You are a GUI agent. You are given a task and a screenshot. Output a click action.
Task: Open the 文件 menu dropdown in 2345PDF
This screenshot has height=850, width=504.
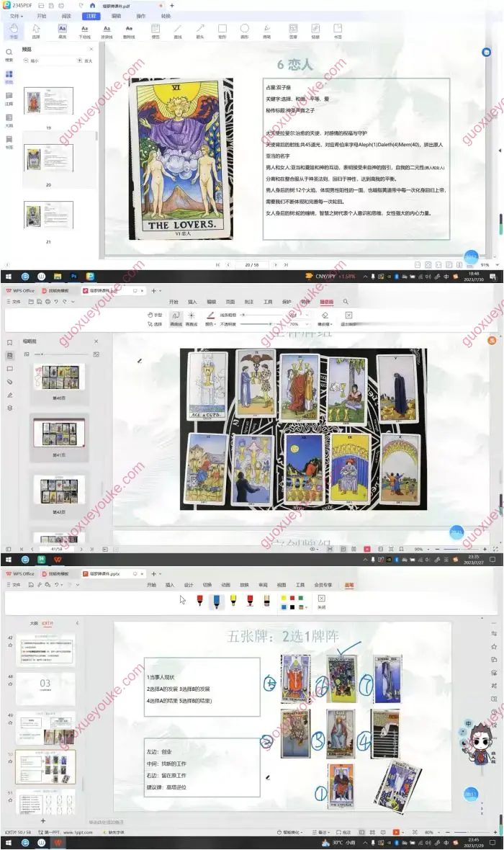[15, 15]
